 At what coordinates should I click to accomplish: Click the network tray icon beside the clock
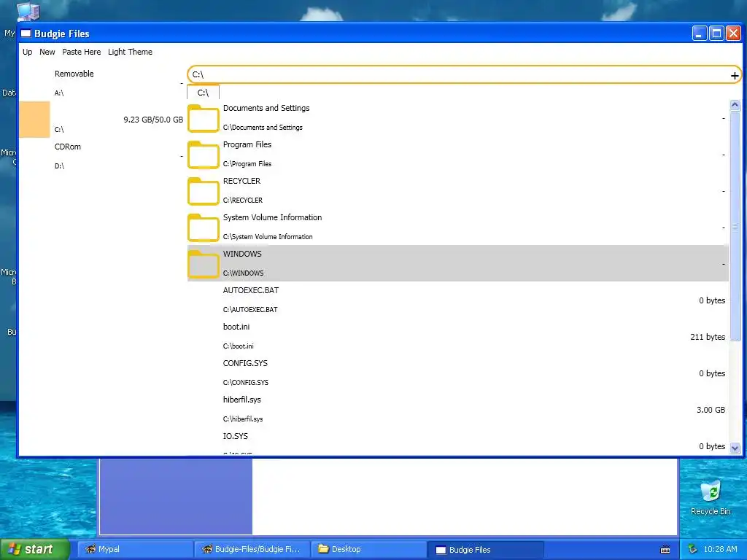tap(692, 549)
